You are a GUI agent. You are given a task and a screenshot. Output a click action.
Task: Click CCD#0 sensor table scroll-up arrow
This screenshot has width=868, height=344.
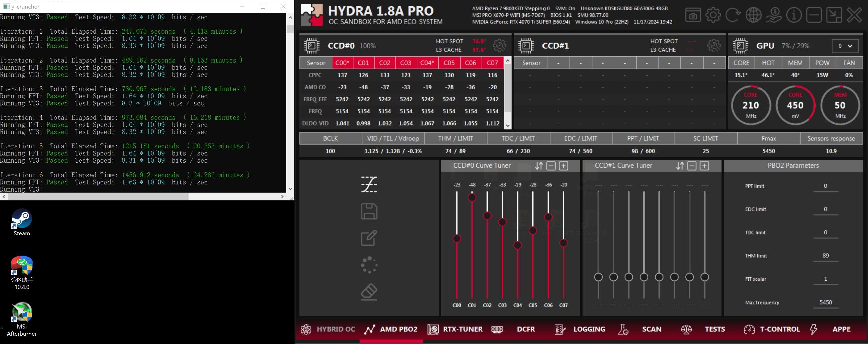pyautogui.click(x=508, y=61)
